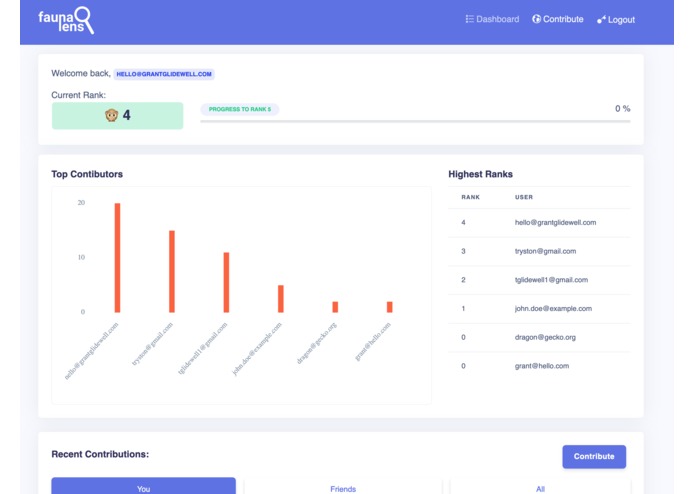This screenshot has width=695, height=494.
Task: Click tryston@gmail.com in Highest Ranks table
Action: 545,251
